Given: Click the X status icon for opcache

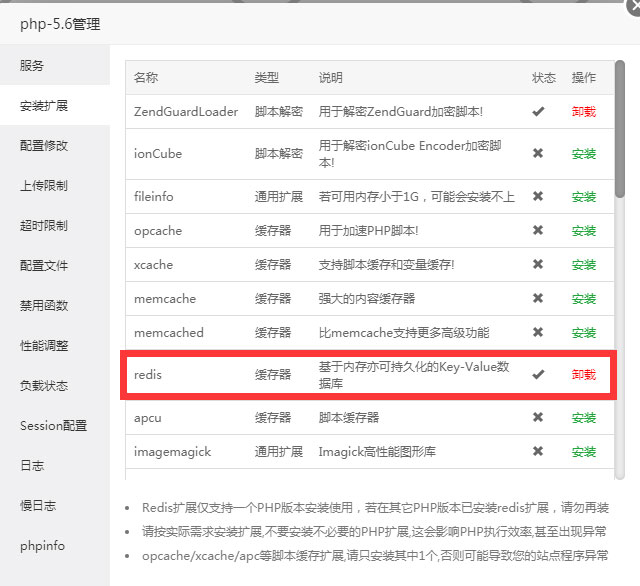Looking at the screenshot, I should [x=538, y=231].
